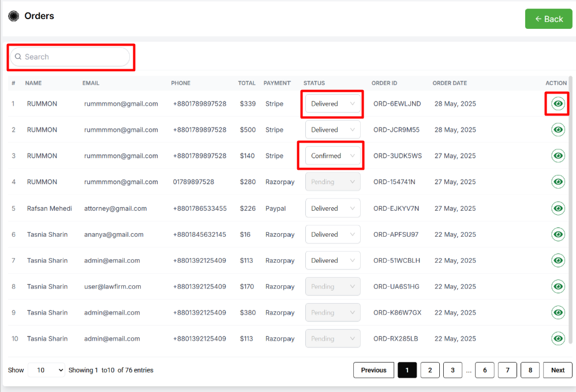Open Pending status dropdown for ORD-RX285LB
Screen dimensions: 576x392
point(333,339)
